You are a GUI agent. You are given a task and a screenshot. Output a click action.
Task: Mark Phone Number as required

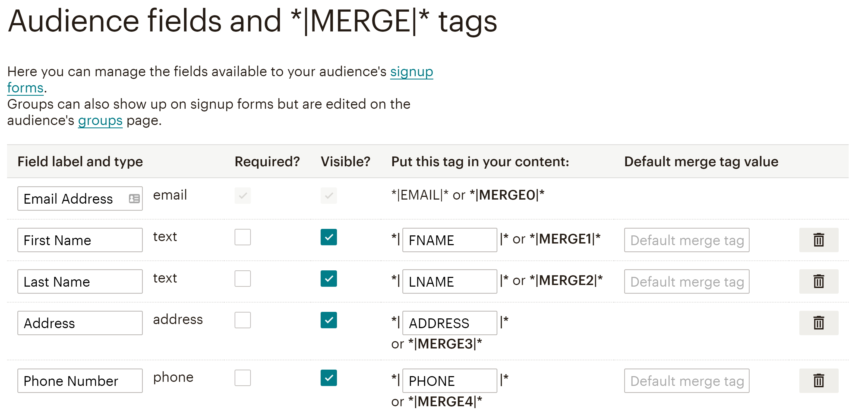coord(244,379)
